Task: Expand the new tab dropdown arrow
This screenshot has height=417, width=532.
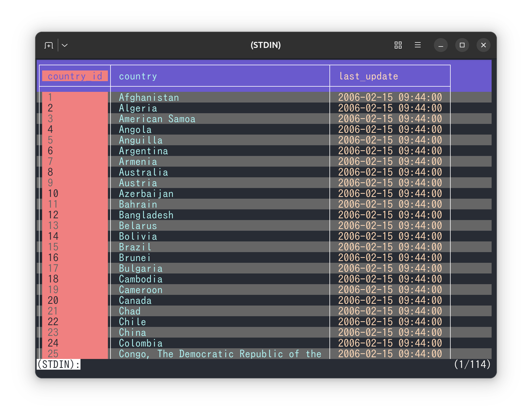Action: [65, 45]
